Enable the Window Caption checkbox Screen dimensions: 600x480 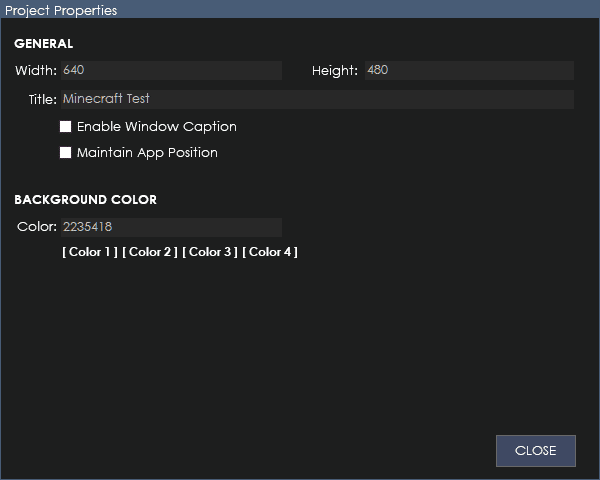click(x=65, y=127)
